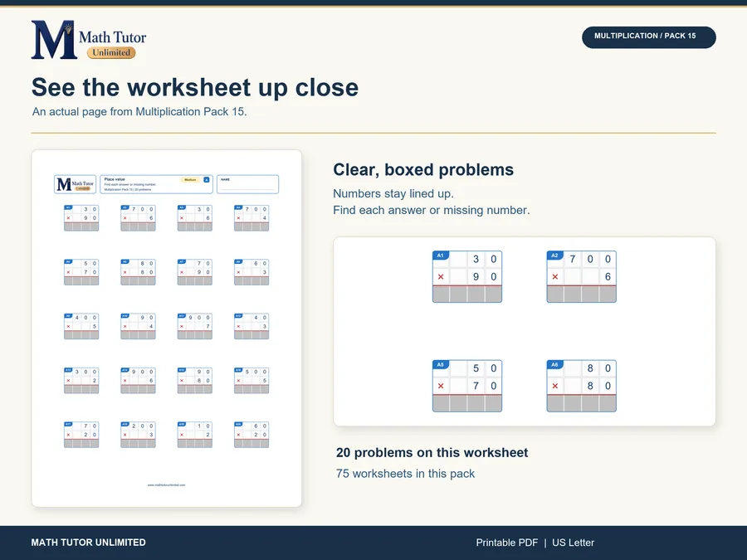
Task: Click the enlarged A5 problem 50 × 70
Action: pyautogui.click(x=466, y=386)
